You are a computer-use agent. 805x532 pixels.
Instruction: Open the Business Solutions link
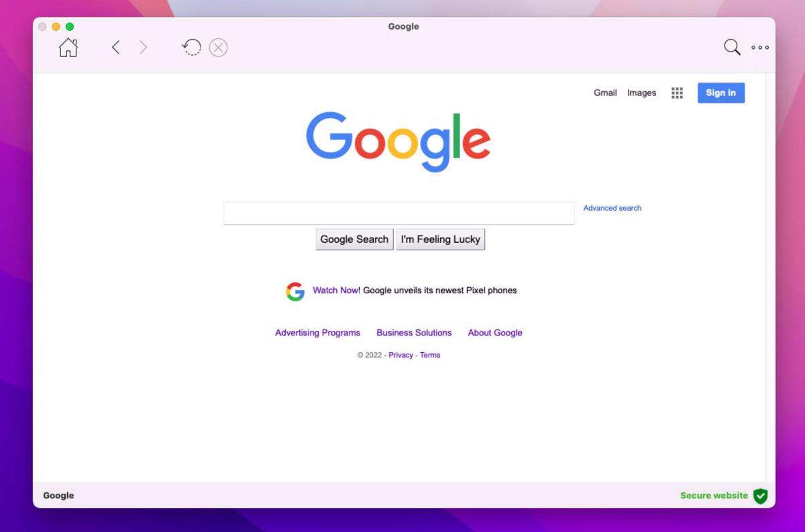[x=414, y=333]
